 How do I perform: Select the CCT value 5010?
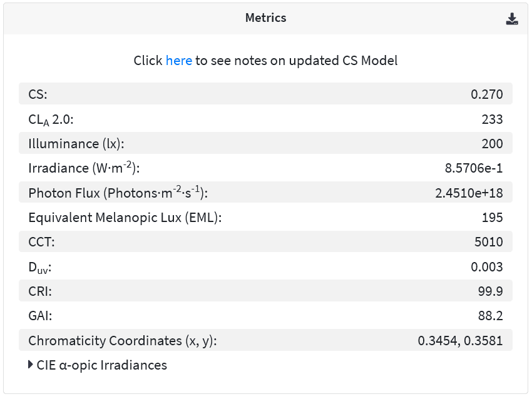pyautogui.click(x=489, y=242)
